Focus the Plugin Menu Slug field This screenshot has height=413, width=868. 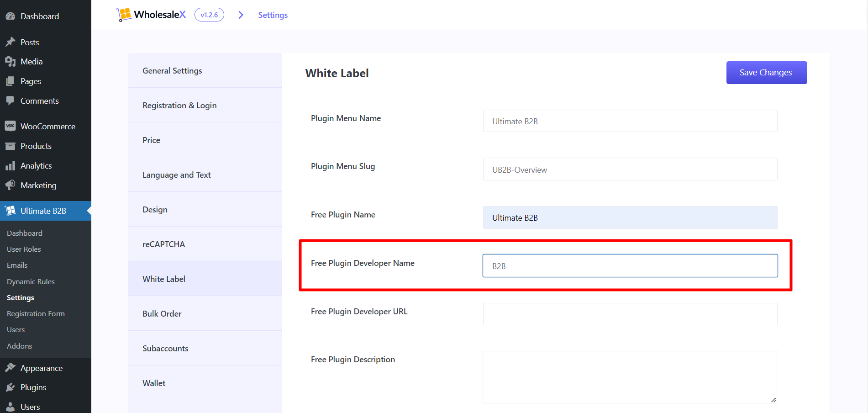[630, 169]
